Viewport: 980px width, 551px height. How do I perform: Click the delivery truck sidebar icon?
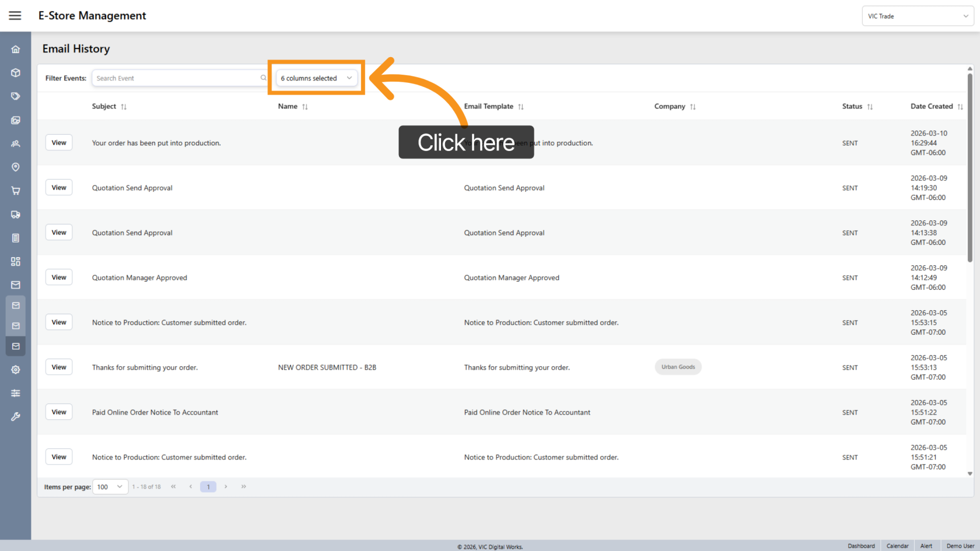pos(16,215)
